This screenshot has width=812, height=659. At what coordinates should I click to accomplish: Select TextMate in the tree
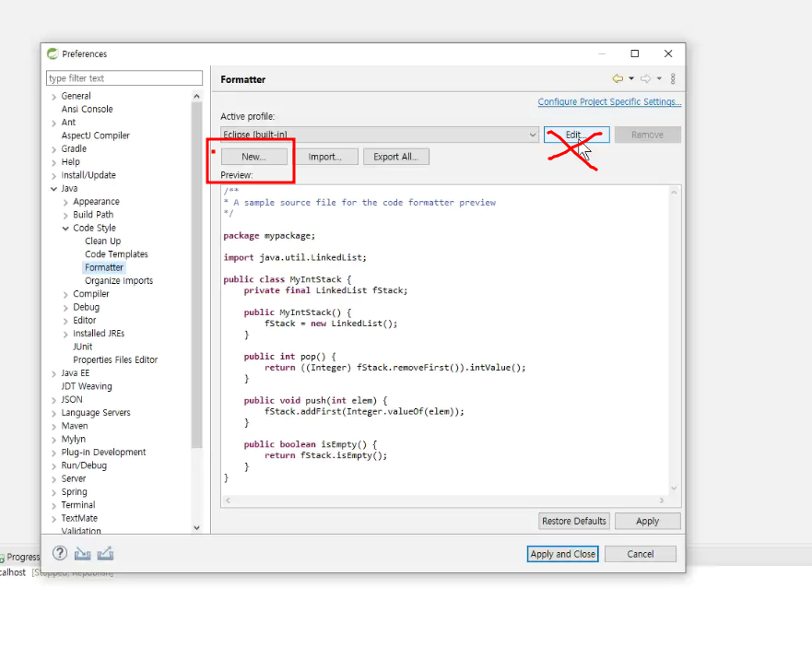tap(79, 518)
